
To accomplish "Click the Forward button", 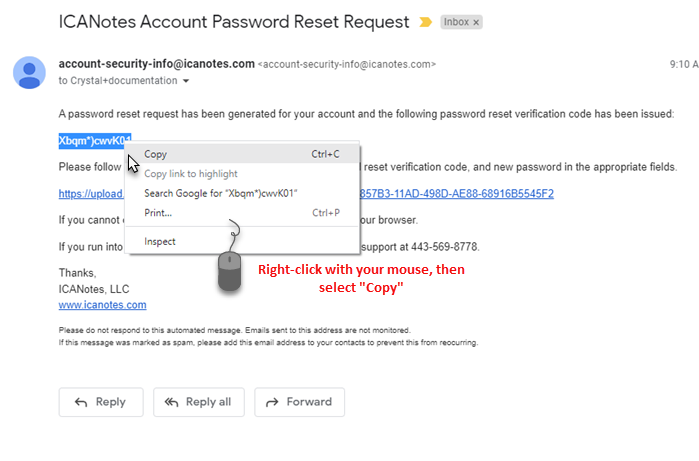I will click(299, 402).
